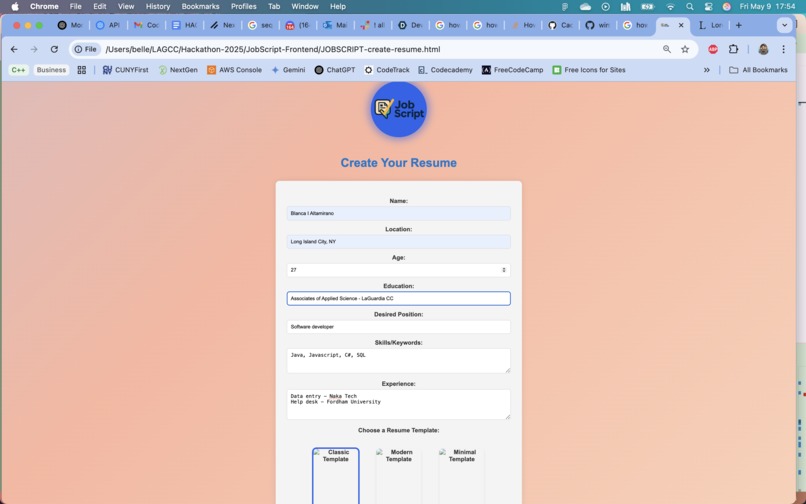Image resolution: width=806 pixels, height=504 pixels.
Task: Open the Window menu
Action: 304,7
